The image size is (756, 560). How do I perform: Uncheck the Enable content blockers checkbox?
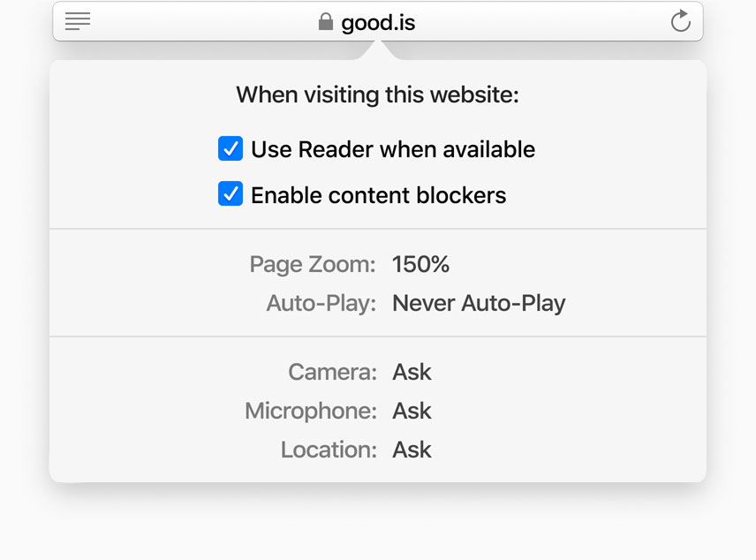tap(231, 194)
